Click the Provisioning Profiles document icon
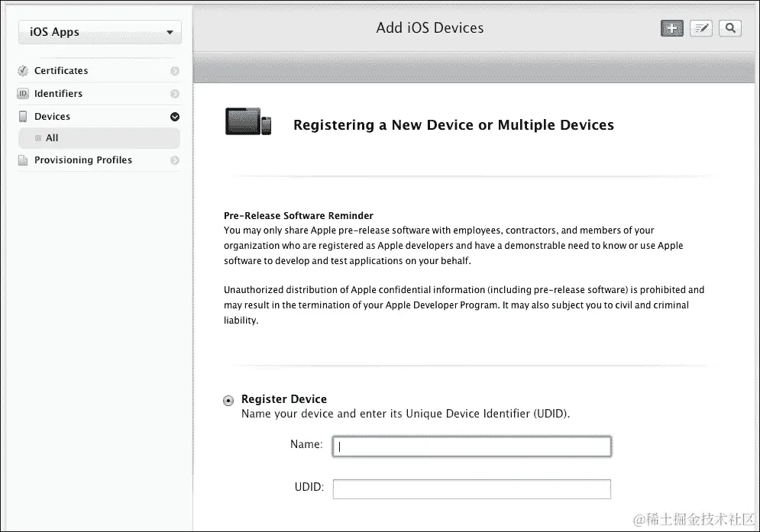The width and height of the screenshot is (760, 532). 23,160
